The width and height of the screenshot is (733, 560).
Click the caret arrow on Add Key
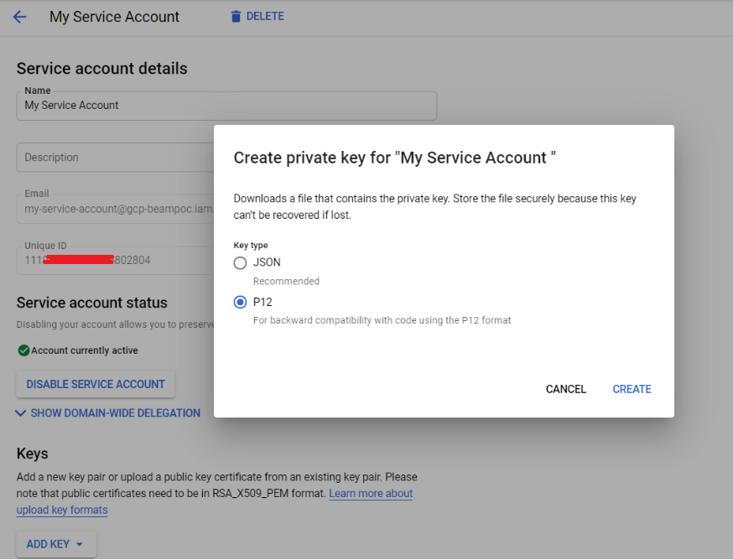coord(80,544)
